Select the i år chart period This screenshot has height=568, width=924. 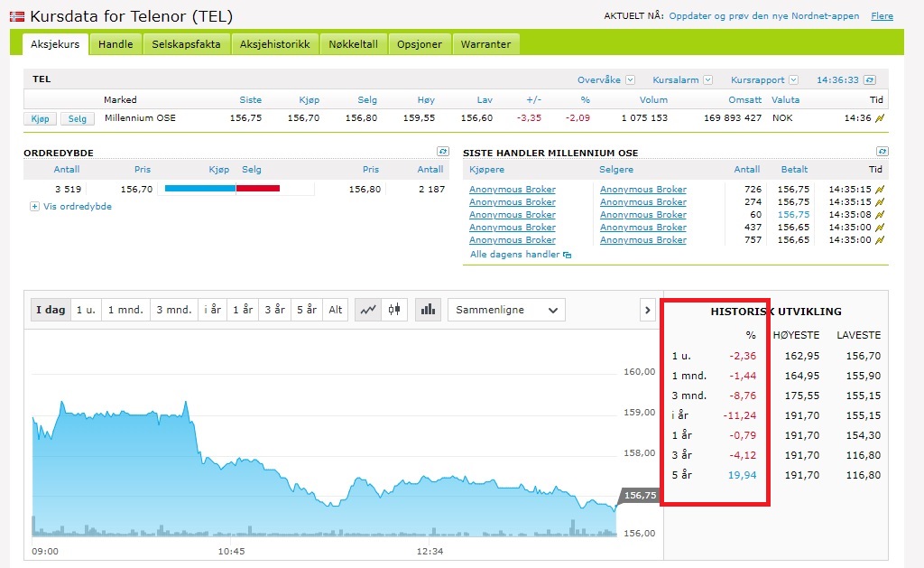pos(213,310)
